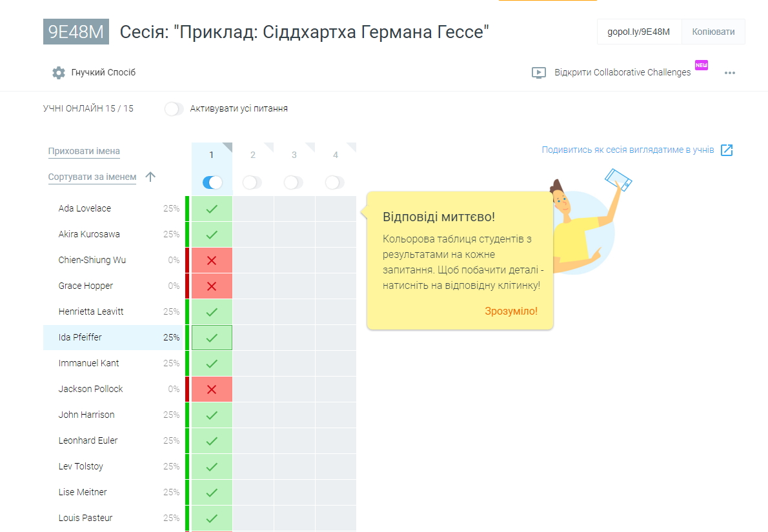Click the gear icon beside Гнучкий Спосіб
768x532 pixels.
59,73
